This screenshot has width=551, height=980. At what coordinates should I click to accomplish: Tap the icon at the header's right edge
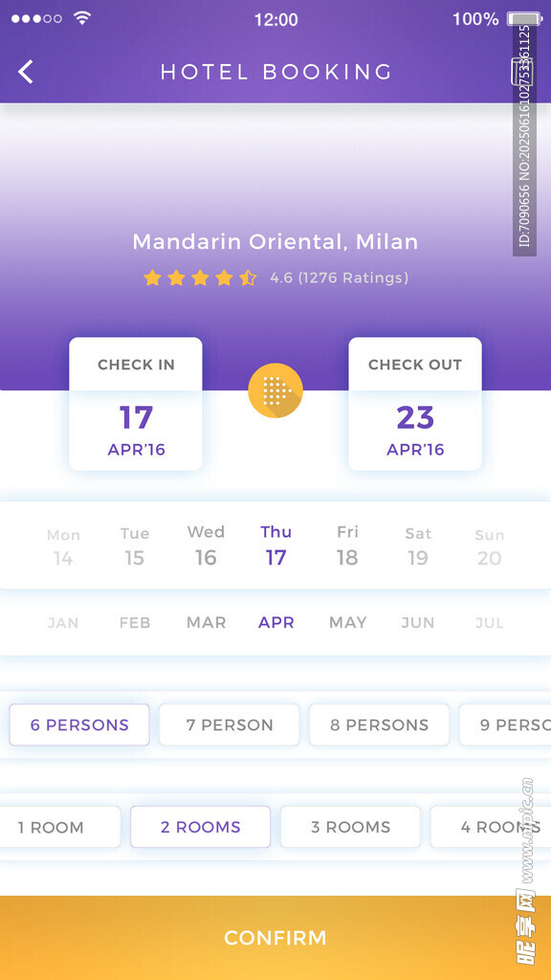pos(521,71)
